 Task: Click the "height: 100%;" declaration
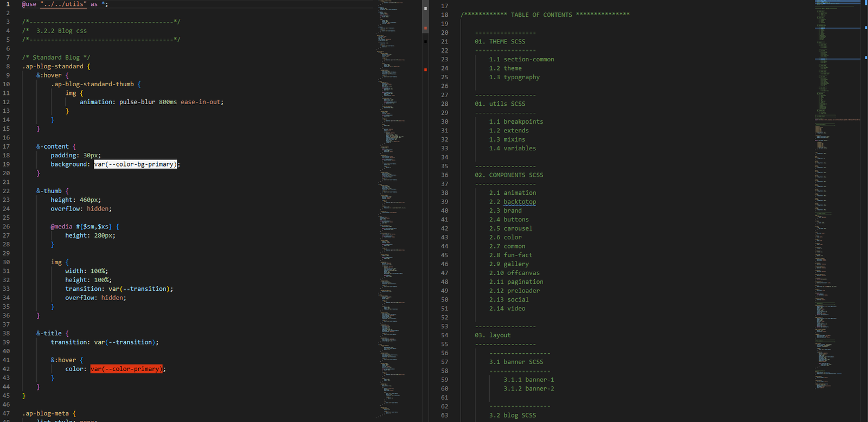tap(88, 280)
